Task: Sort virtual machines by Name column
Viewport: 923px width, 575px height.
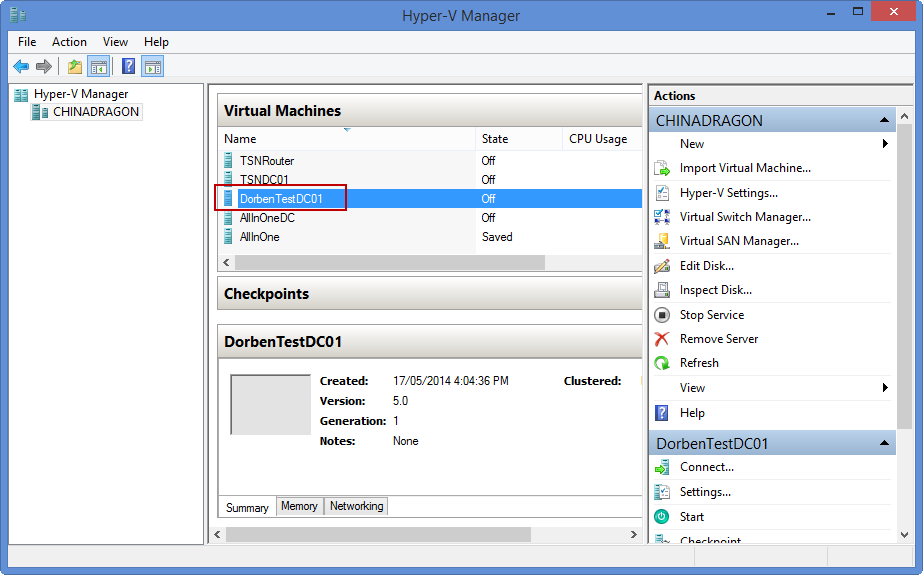Action: pyautogui.click(x=346, y=139)
